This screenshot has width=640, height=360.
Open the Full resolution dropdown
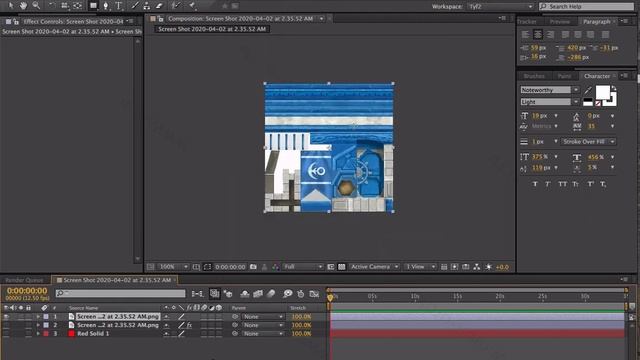click(302, 267)
